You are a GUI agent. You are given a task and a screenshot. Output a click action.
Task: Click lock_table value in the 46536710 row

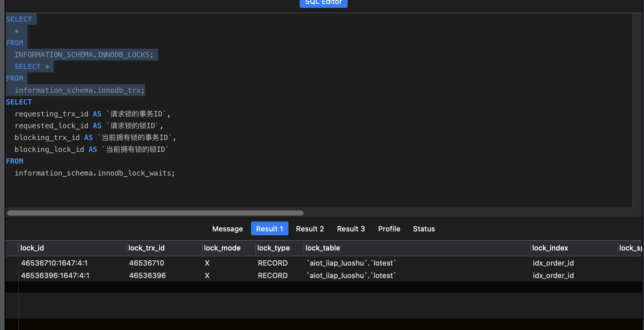351,263
